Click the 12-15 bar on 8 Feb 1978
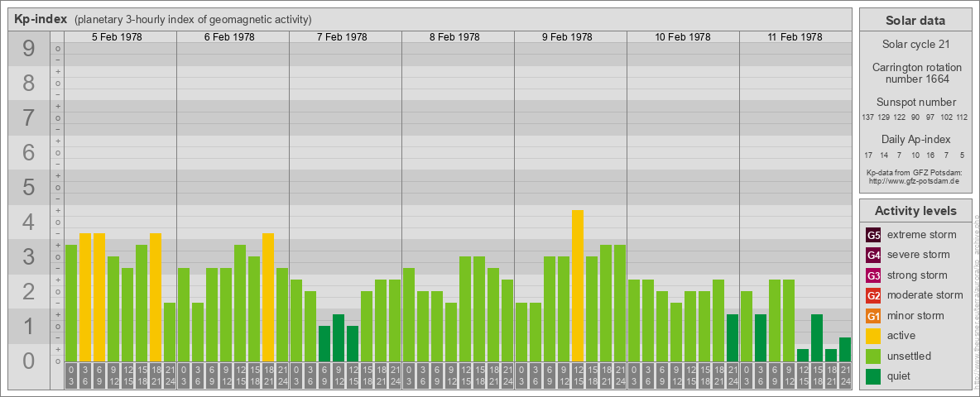Viewport: 980px width, 397px height. click(x=465, y=309)
